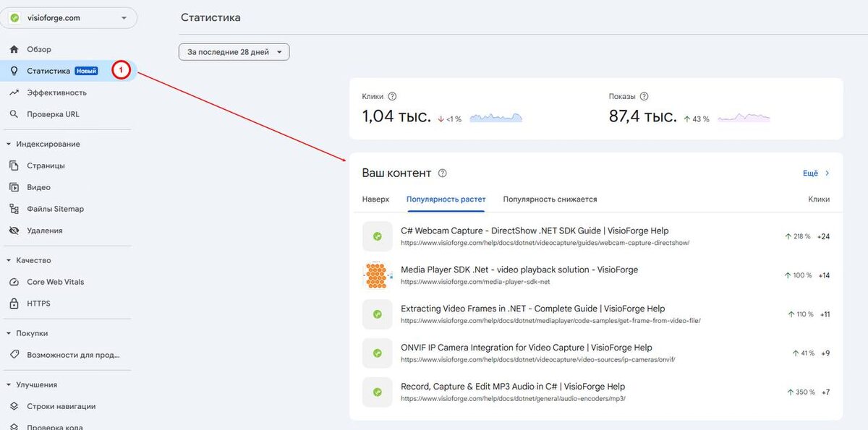The width and height of the screenshot is (868, 430).
Task: Click the Возможности для прод... tag icon
Action: coord(14,355)
